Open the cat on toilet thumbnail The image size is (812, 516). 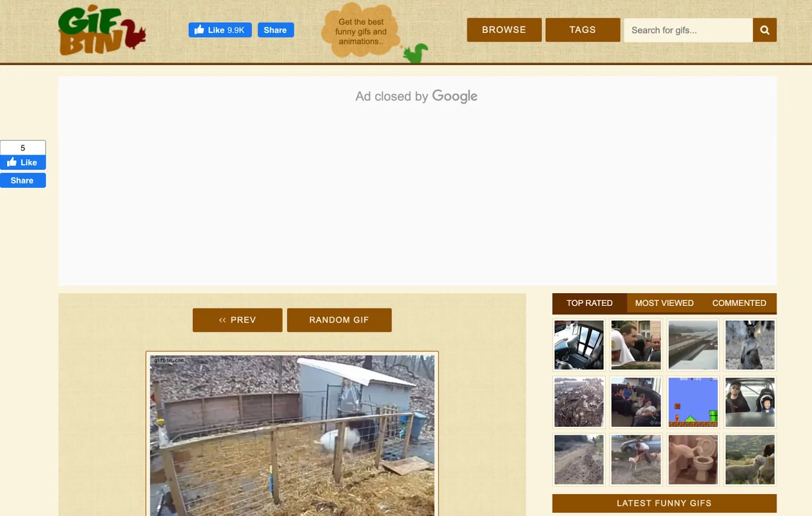click(693, 460)
